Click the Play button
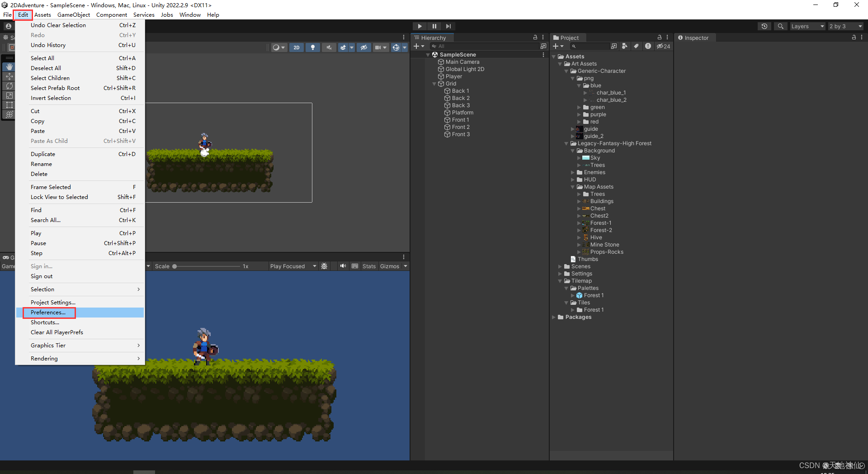This screenshot has width=868, height=474. point(420,26)
